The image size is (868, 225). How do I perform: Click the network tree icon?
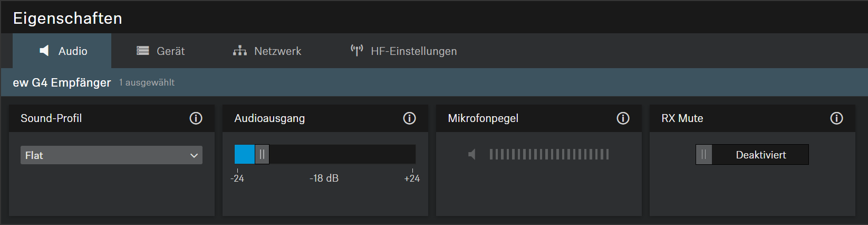point(240,51)
